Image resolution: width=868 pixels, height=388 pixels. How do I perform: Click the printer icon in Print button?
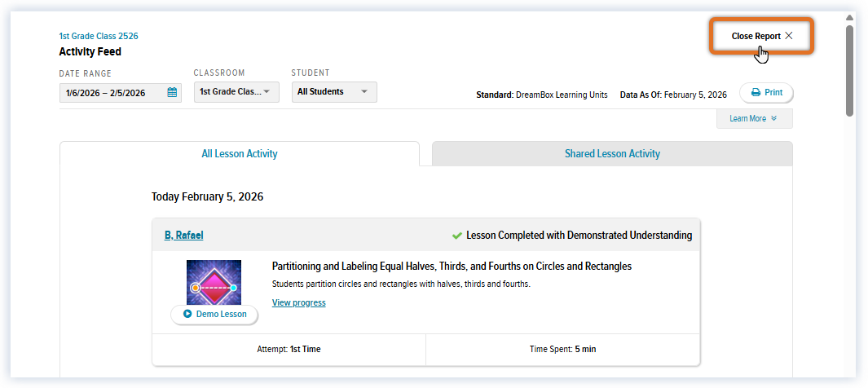[756, 92]
